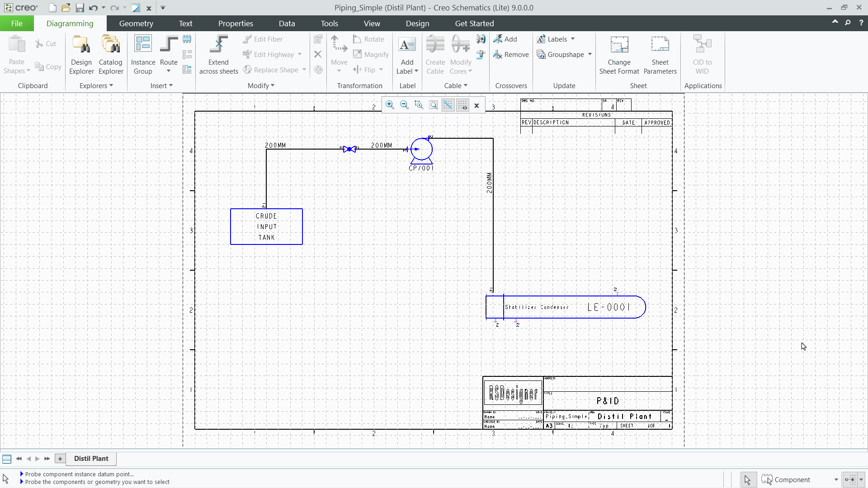Switch to the Geometry tab
This screenshot has width=868, height=488.
[136, 23]
